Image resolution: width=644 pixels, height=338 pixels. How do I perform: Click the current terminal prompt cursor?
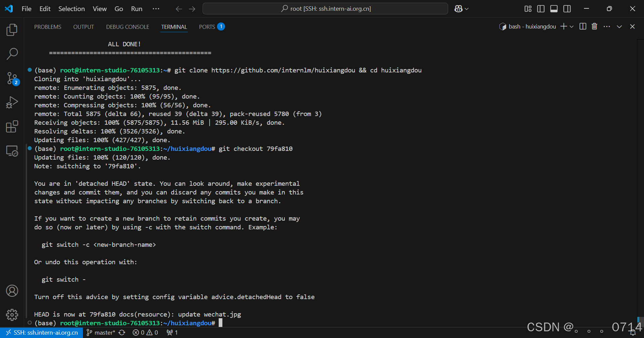221,323
